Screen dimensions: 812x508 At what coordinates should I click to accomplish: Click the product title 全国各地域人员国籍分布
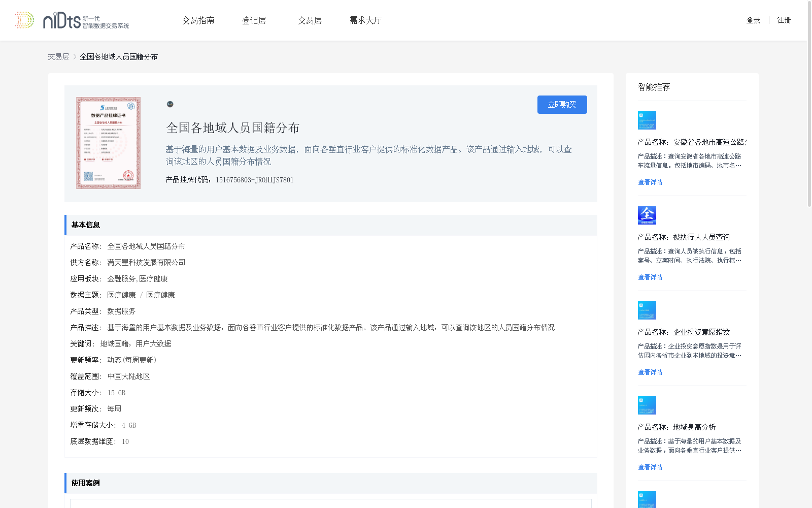pos(233,128)
